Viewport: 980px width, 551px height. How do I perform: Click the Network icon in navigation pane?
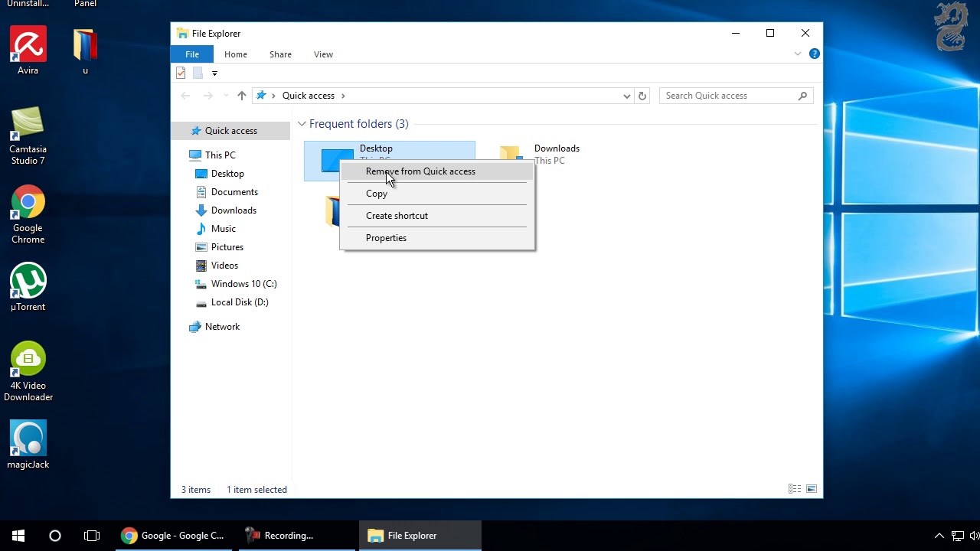tap(195, 327)
